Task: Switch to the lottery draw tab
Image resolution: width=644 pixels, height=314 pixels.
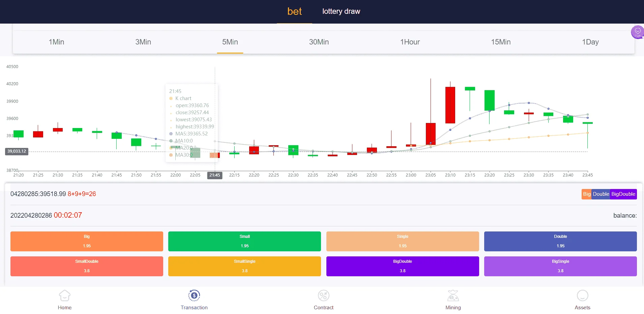Action: tap(341, 11)
